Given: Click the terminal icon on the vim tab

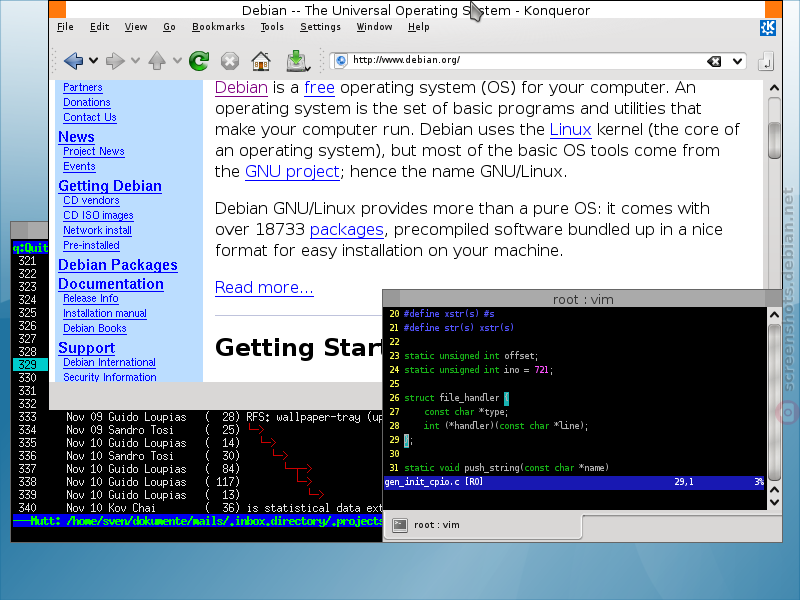Looking at the screenshot, I should tap(400, 525).
